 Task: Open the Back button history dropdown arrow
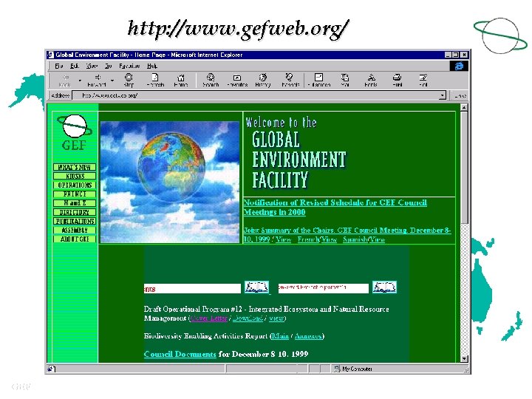80,81
